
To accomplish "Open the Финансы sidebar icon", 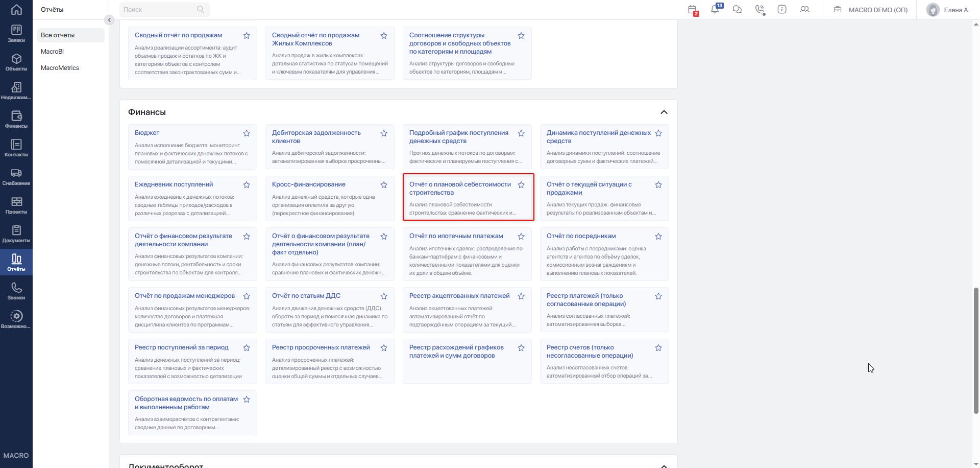I will click(16, 120).
